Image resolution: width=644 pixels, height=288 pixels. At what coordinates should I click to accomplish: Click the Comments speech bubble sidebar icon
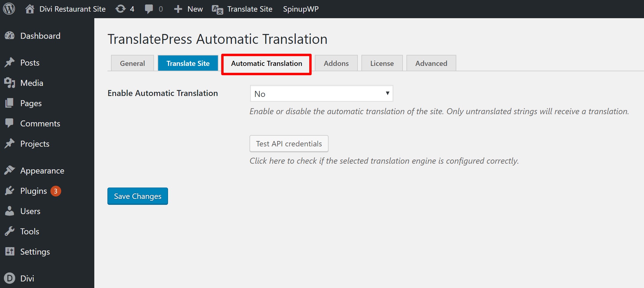(10, 123)
